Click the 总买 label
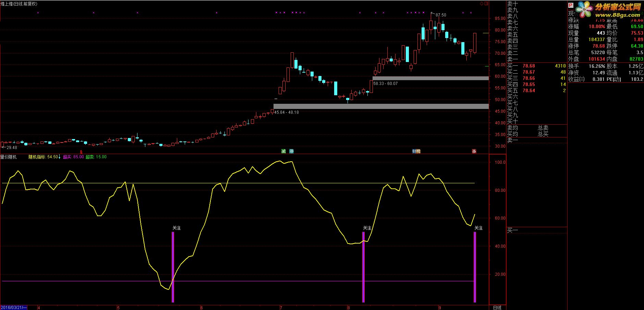 543,134
